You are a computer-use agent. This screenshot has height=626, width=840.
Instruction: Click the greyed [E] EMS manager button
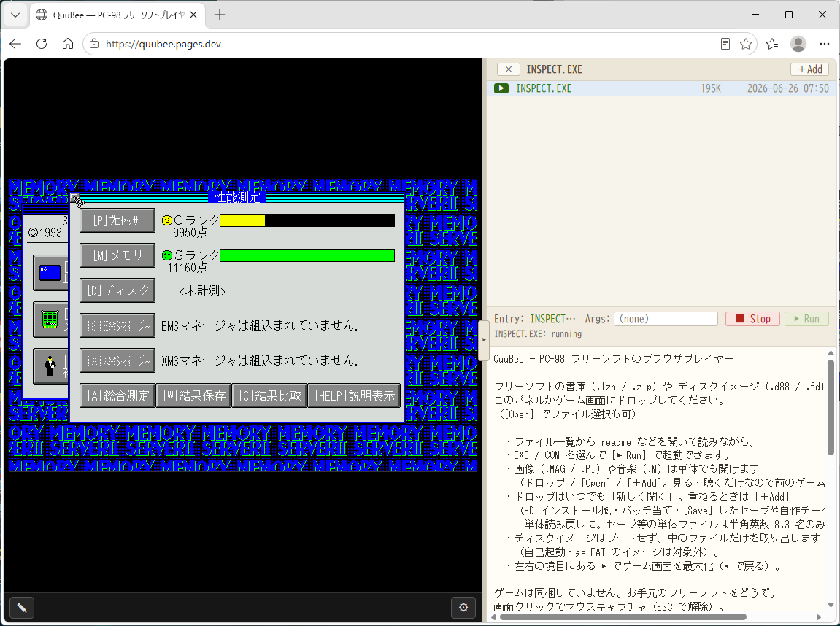117,325
